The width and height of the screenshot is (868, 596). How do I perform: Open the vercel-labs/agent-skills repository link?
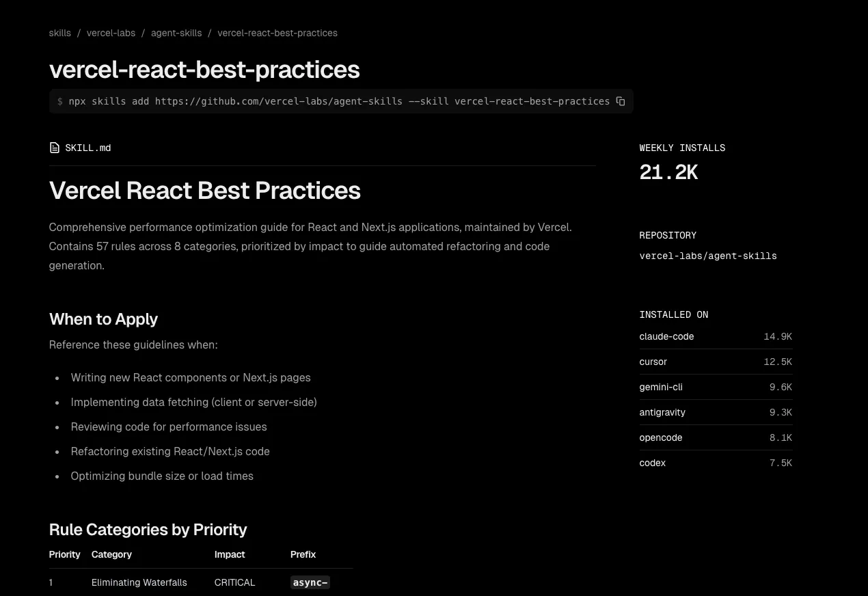click(708, 256)
